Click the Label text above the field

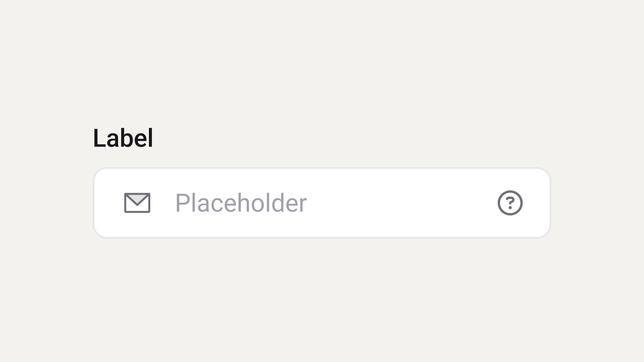pyautogui.click(x=123, y=138)
